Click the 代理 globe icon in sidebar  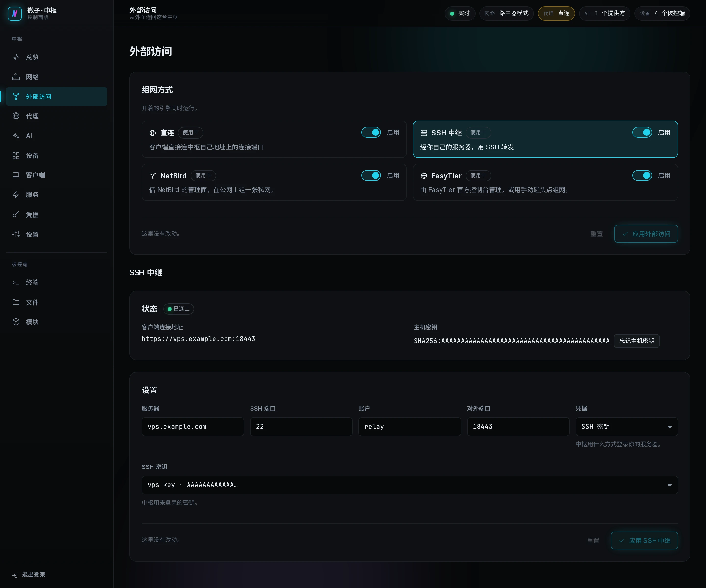pyautogui.click(x=16, y=116)
